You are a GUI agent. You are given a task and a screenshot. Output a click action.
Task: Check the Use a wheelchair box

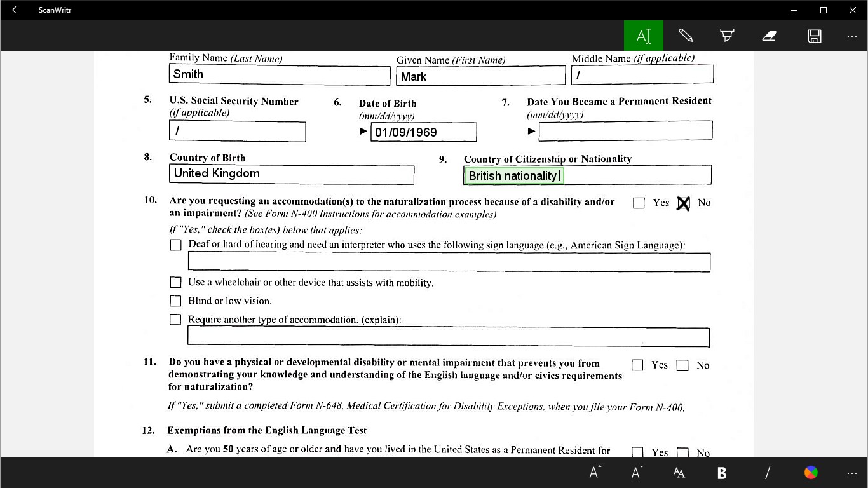[x=175, y=282]
